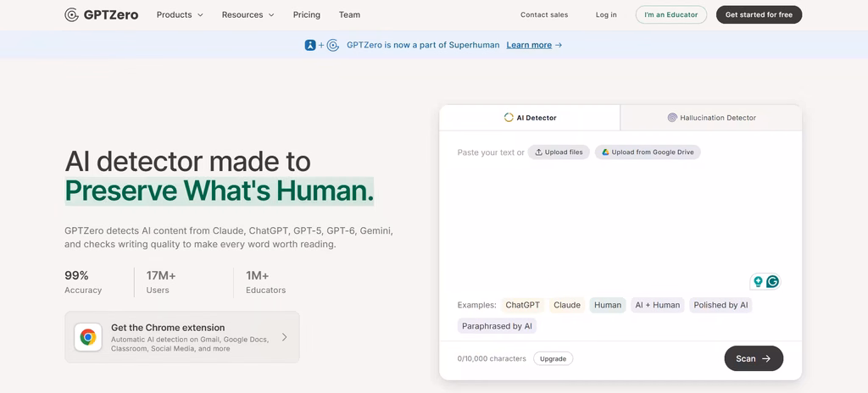Click the arrow icon inside Scan button
Image resolution: width=868 pixels, height=393 pixels.
tap(766, 358)
